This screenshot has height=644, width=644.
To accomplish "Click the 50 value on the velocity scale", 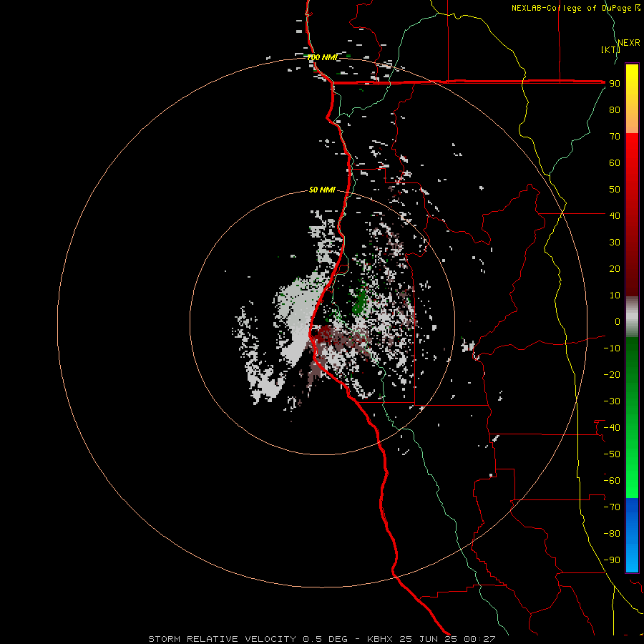I will tap(615, 190).
